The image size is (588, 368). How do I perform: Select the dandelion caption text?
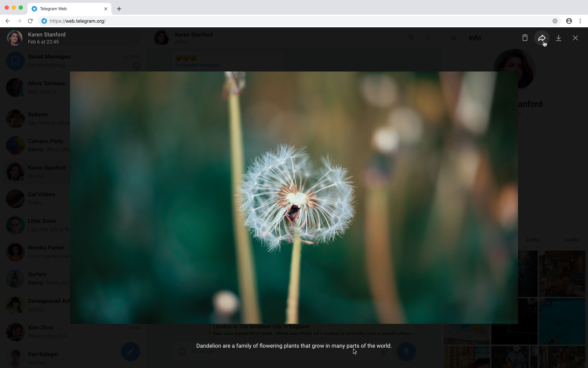click(x=294, y=346)
